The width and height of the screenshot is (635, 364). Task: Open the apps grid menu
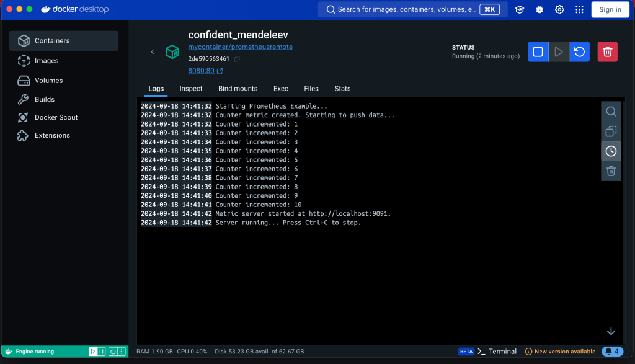click(x=579, y=9)
